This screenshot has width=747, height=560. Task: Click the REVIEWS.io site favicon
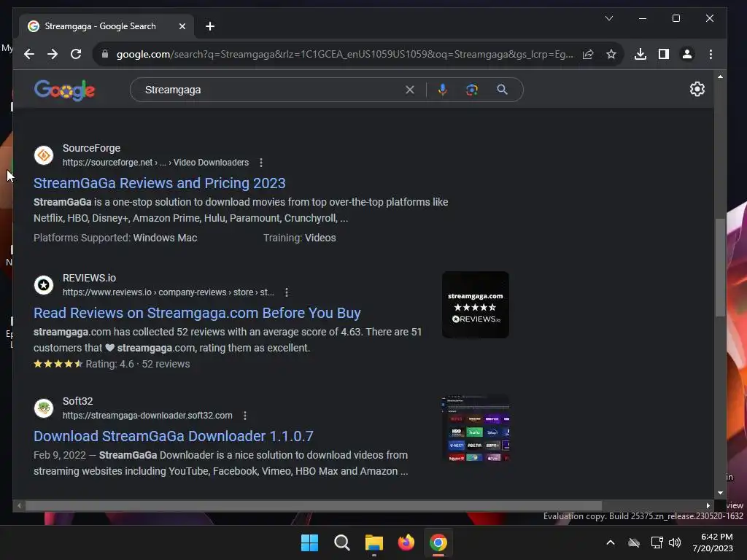(x=43, y=285)
